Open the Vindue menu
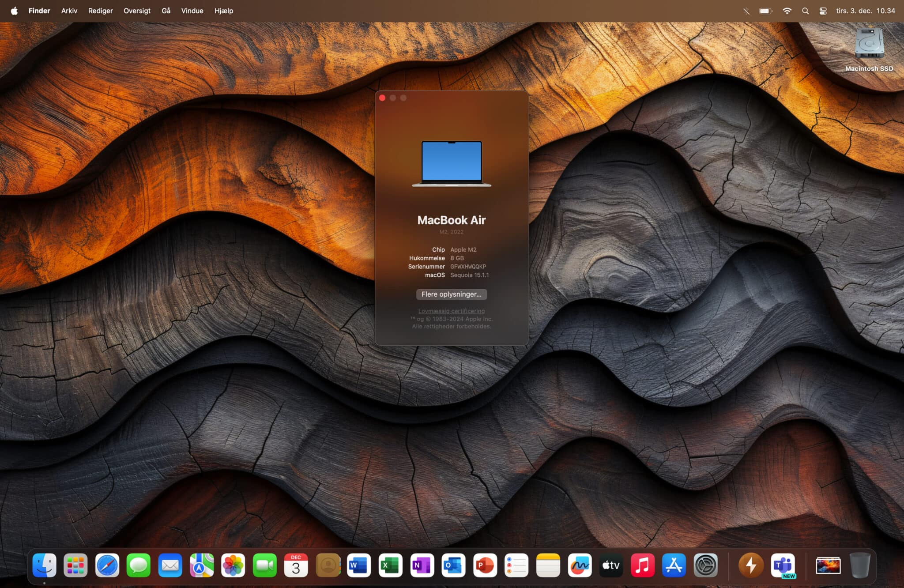Screen dimensions: 904x588 pos(192,11)
